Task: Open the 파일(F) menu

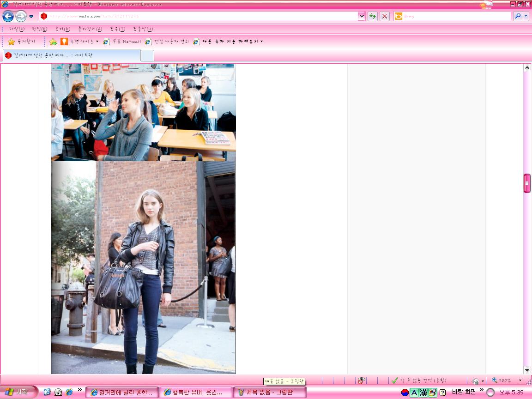Action: [x=17, y=29]
